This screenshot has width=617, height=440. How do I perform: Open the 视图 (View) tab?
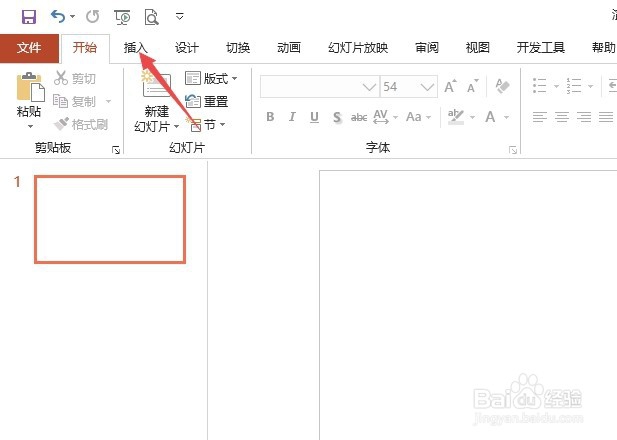pyautogui.click(x=478, y=48)
